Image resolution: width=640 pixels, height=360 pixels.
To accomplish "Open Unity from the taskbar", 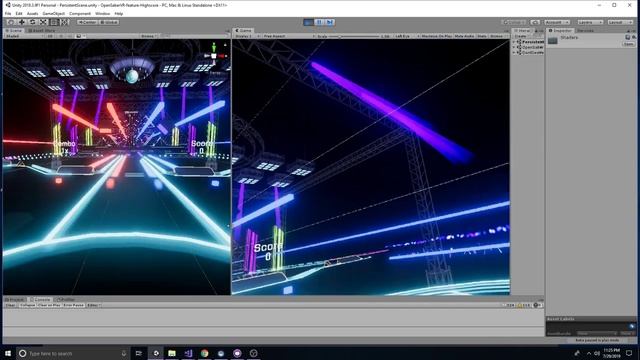I will pyautogui.click(x=156, y=353).
